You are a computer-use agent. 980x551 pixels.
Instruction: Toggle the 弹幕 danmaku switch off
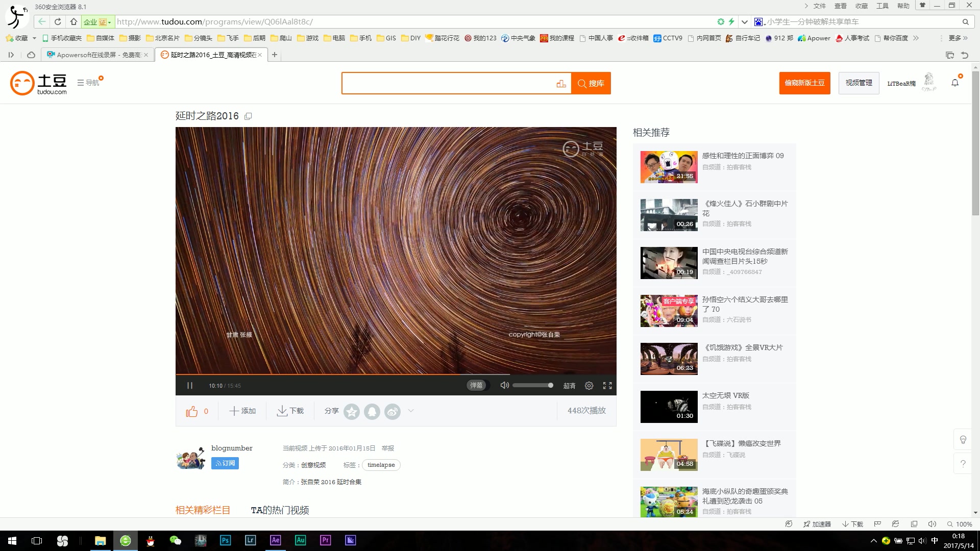pos(477,386)
